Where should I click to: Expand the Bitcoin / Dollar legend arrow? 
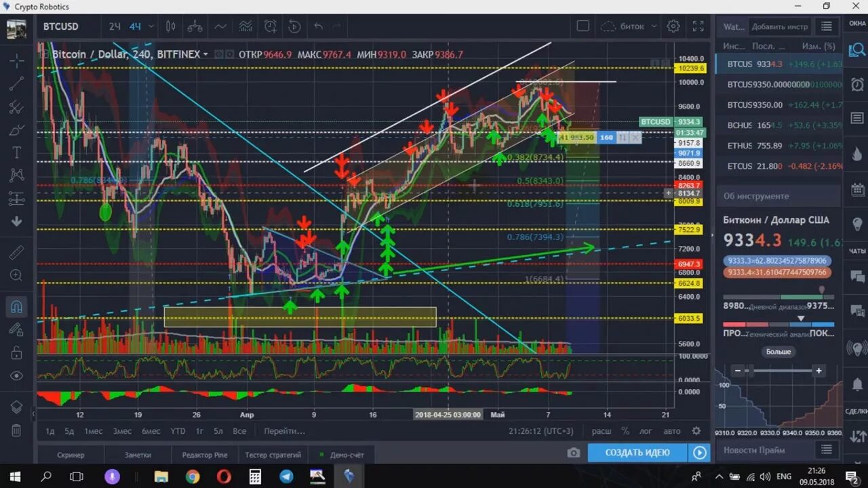tap(205, 54)
